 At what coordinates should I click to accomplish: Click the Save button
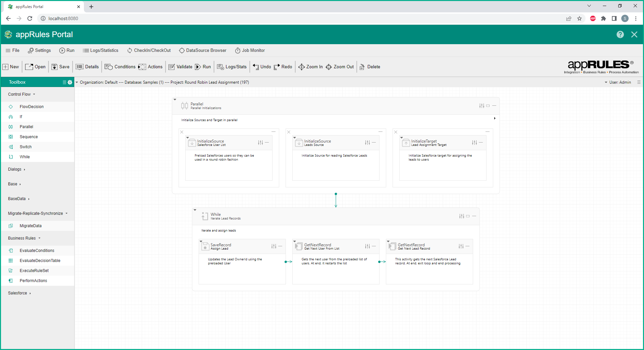click(x=61, y=67)
